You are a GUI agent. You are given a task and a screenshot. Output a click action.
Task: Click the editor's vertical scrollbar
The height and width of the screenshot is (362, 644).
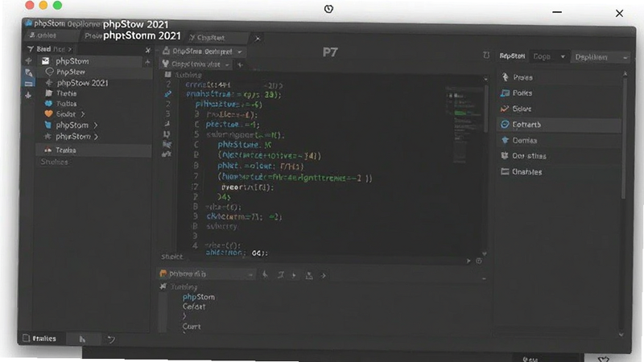tap(485, 109)
